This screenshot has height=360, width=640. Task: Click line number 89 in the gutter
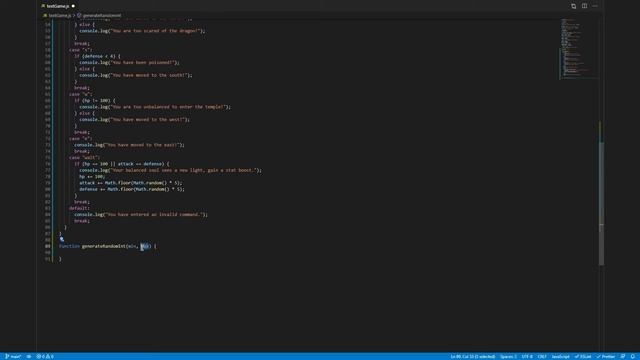(47, 246)
